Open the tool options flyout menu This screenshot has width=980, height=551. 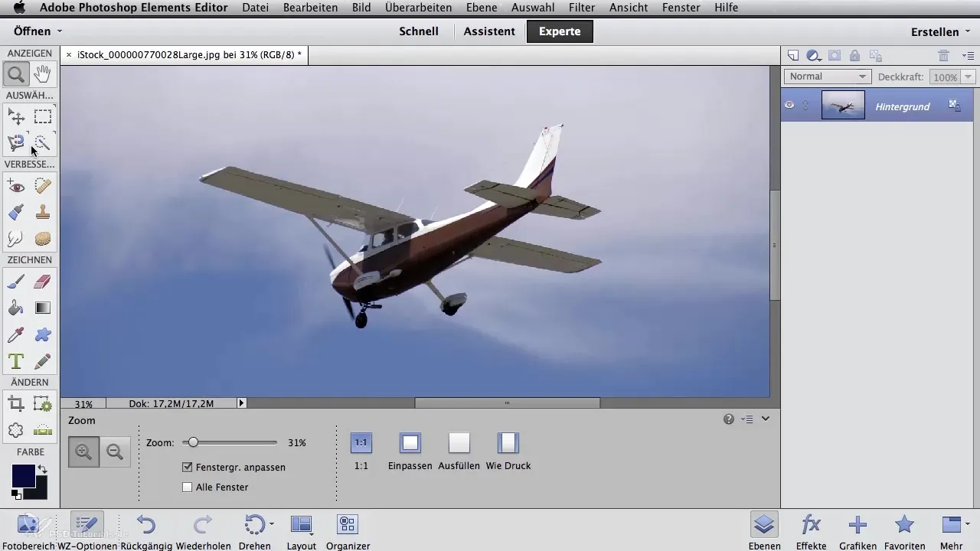click(748, 419)
